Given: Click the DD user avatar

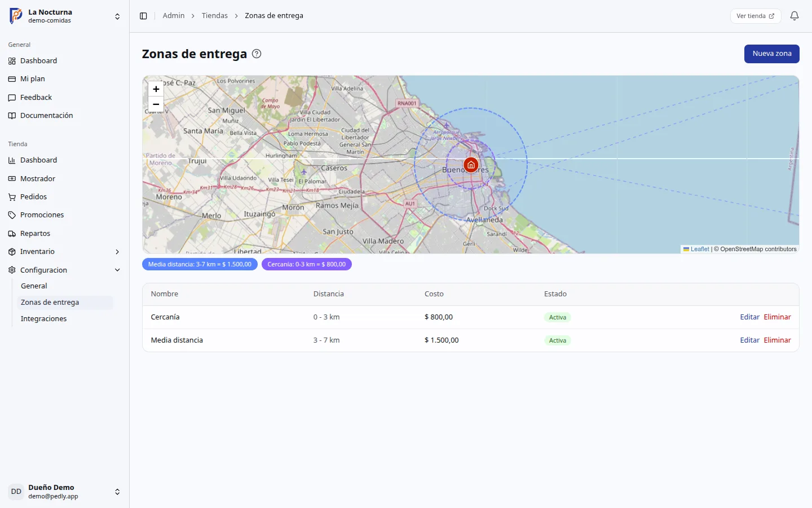Looking at the screenshot, I should (x=16, y=492).
